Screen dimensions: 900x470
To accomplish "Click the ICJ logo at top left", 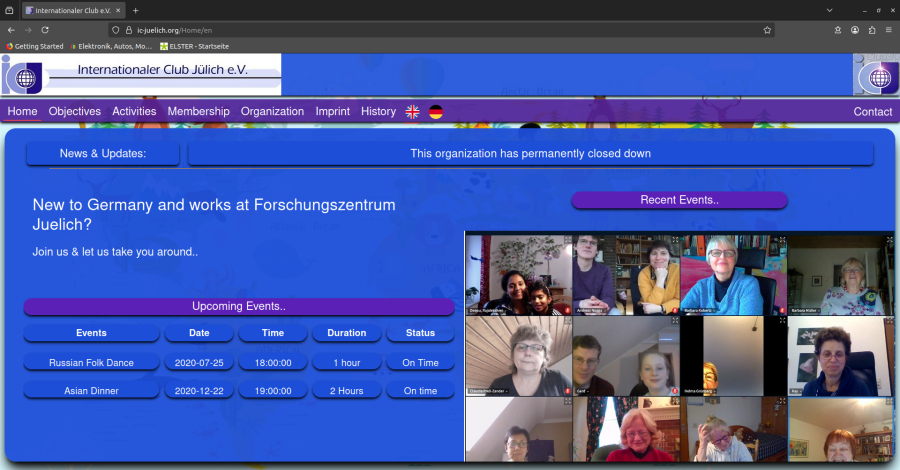I will [x=20, y=75].
